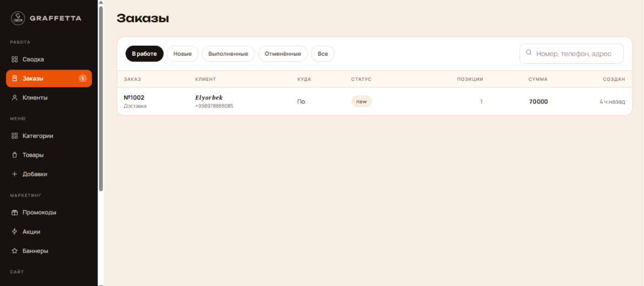Open the Промокоды page
The image size is (644, 286).
tap(49, 212)
